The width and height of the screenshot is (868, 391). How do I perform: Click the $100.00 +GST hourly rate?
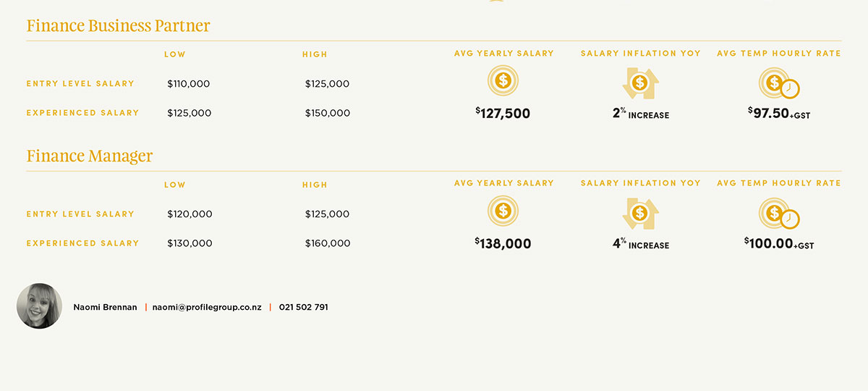pyautogui.click(x=779, y=244)
